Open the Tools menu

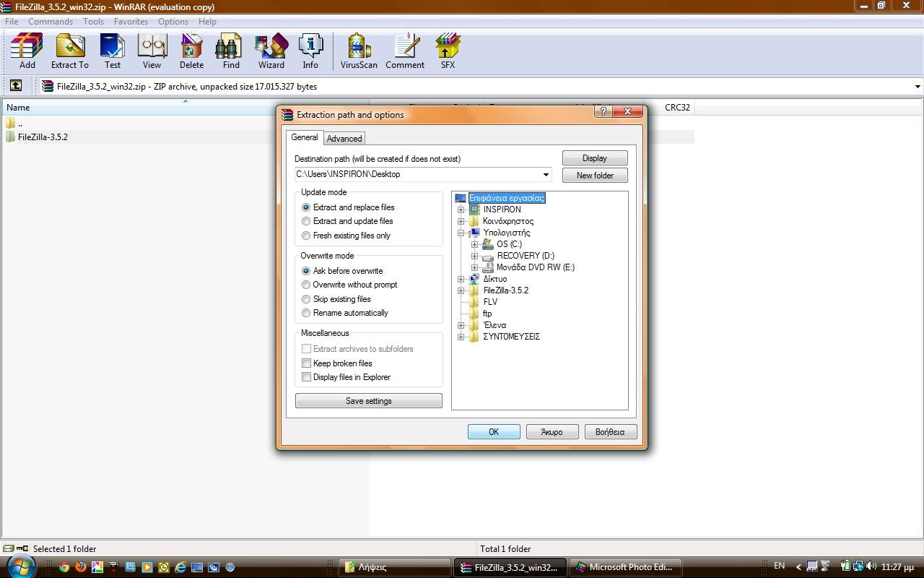click(x=93, y=22)
